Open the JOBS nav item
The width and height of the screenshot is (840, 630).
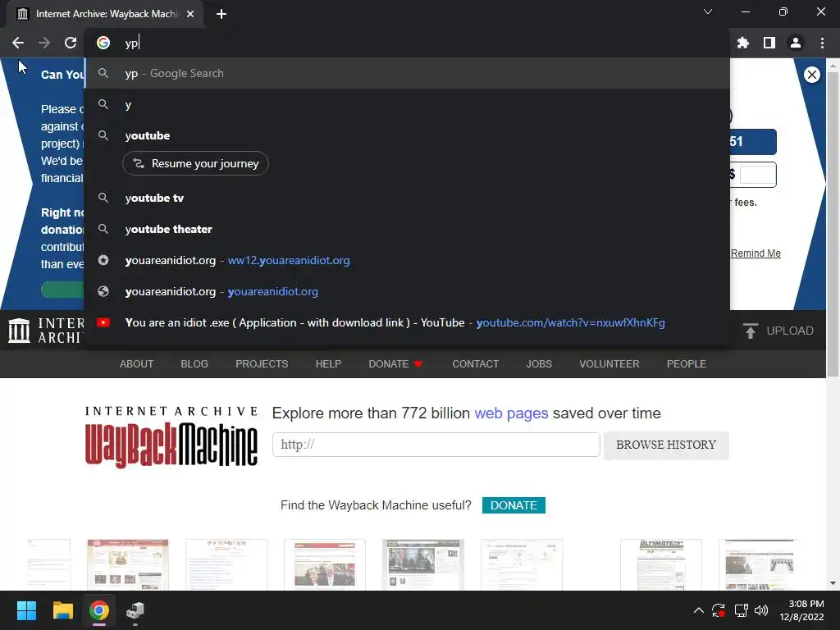pos(539,363)
